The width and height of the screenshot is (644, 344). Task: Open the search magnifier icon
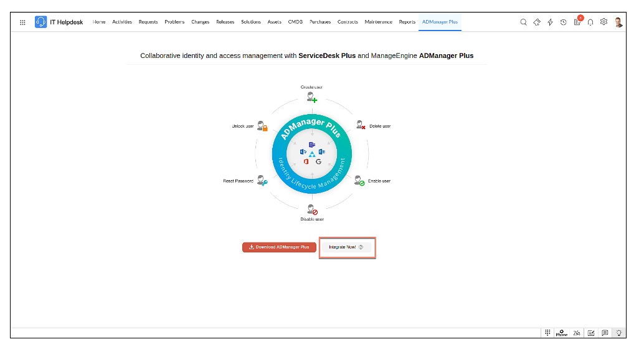(523, 22)
